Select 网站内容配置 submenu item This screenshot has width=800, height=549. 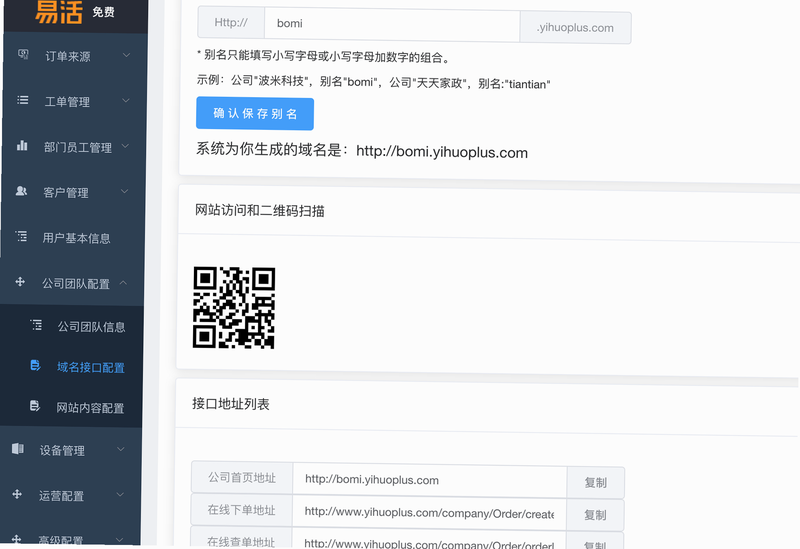(x=70, y=407)
